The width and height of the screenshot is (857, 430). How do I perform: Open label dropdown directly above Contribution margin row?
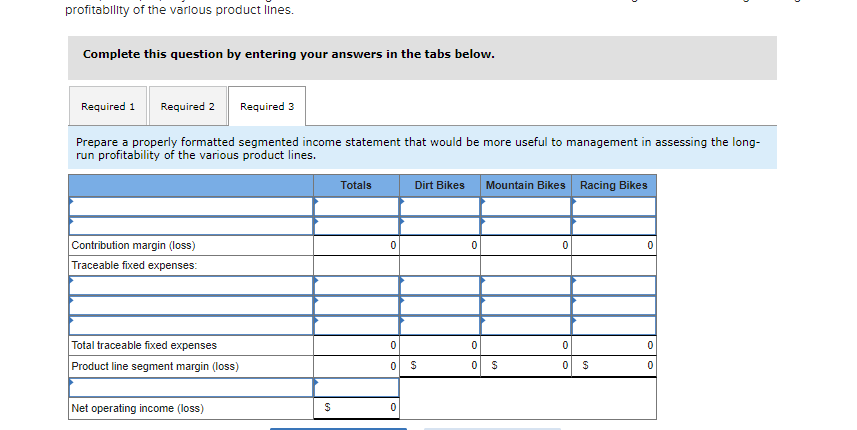pyautogui.click(x=191, y=226)
